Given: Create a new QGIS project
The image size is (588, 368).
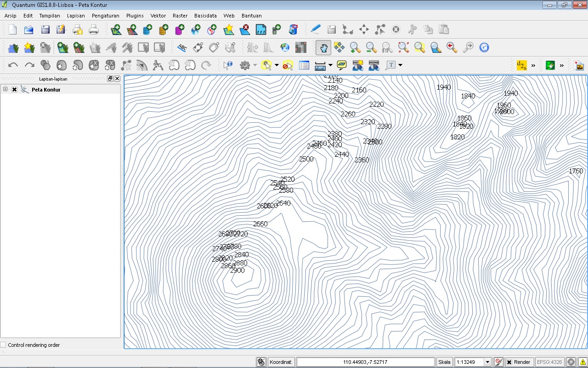Looking at the screenshot, I should [x=12, y=29].
